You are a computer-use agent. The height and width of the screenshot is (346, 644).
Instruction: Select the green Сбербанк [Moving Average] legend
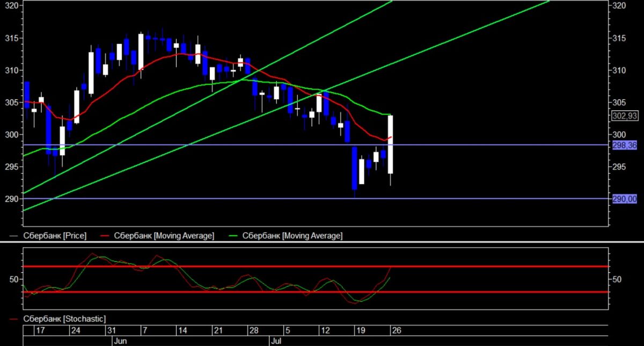coord(292,236)
